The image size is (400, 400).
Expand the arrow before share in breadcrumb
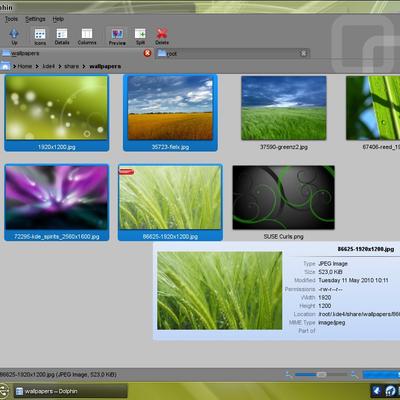tap(60, 67)
